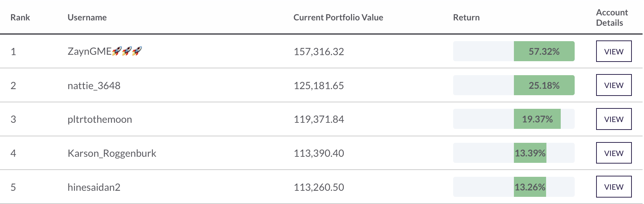Open VIEW account details for nattie_3648
Screen dimensions: 644x204
coord(614,85)
